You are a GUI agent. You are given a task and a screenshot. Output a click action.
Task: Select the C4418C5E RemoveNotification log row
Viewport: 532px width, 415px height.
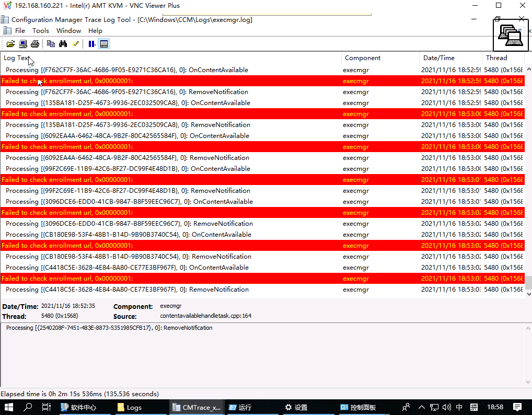(x=262, y=290)
